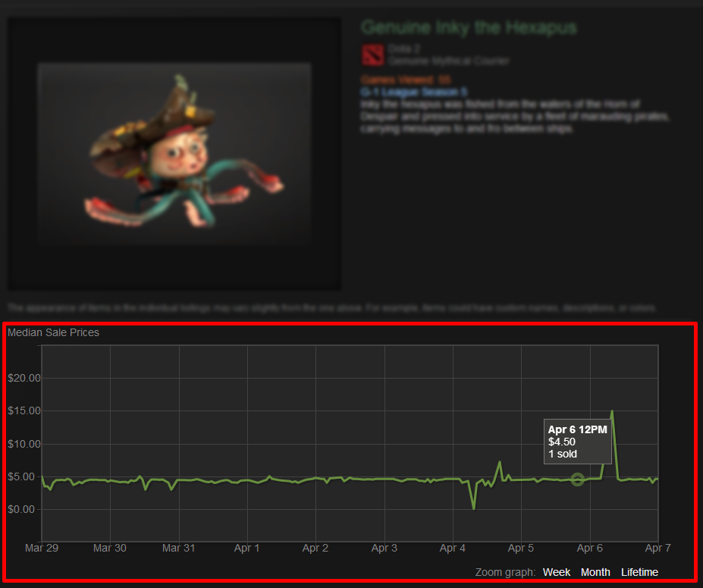
Task: Click the 'Mar 29' date label
Action: point(42,548)
